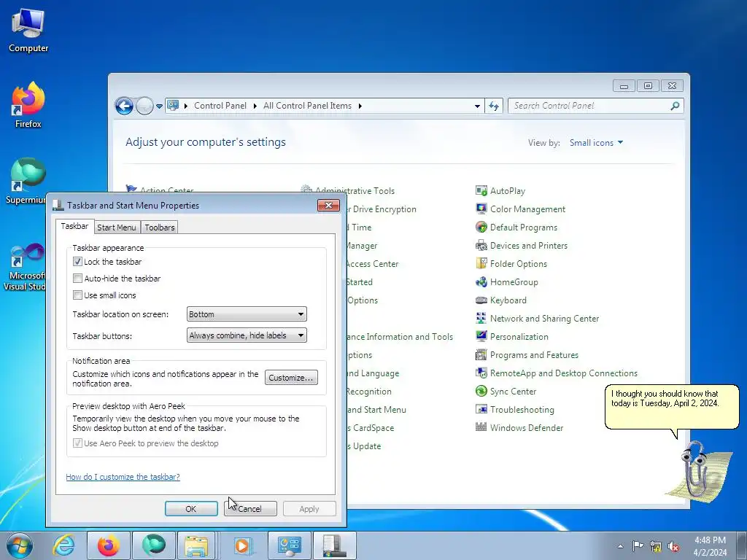Enable Use small icons
This screenshot has width=747, height=560.
[77, 295]
